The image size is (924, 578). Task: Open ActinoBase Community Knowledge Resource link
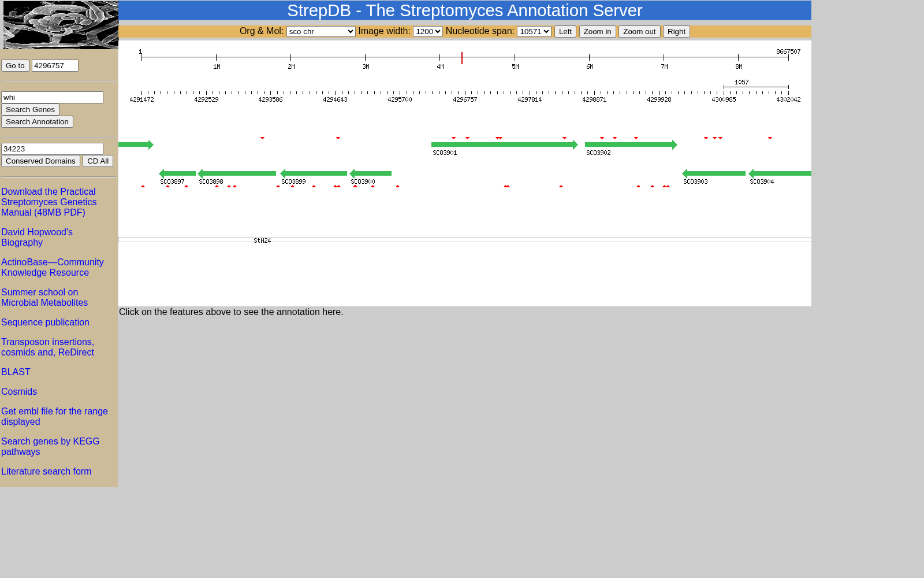[x=53, y=267]
